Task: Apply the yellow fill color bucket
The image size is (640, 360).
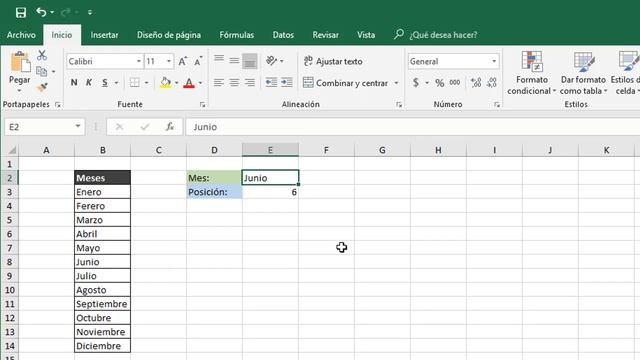Action: click(165, 83)
